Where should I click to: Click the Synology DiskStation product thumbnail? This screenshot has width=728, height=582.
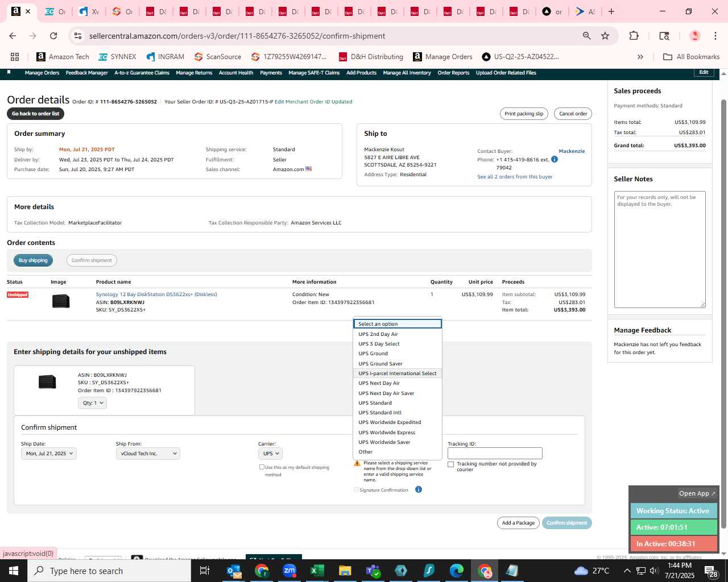point(61,301)
